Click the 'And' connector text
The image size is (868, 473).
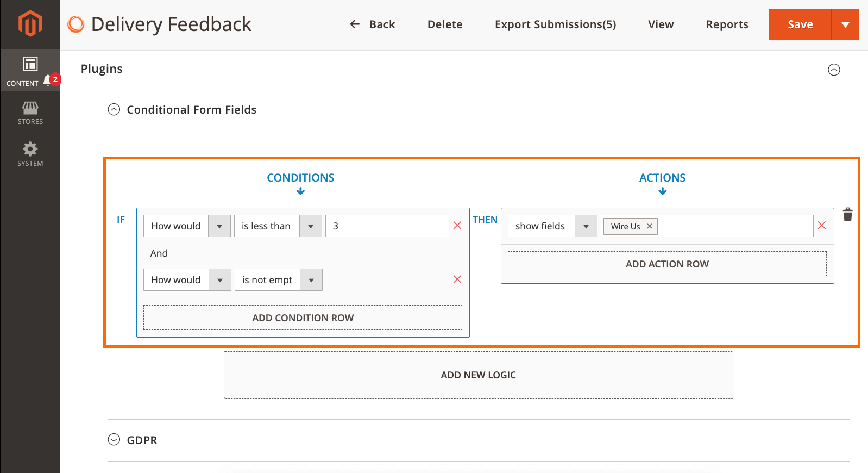pyautogui.click(x=159, y=253)
